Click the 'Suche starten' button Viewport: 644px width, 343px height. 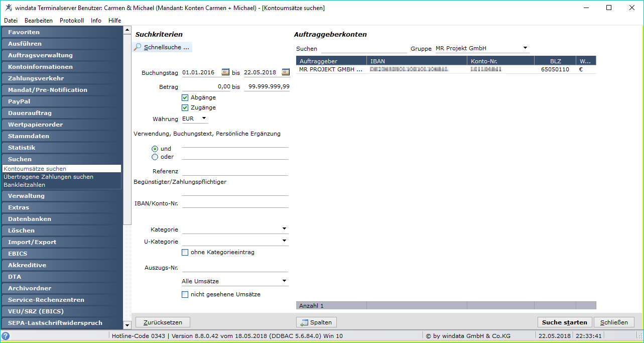tap(565, 322)
